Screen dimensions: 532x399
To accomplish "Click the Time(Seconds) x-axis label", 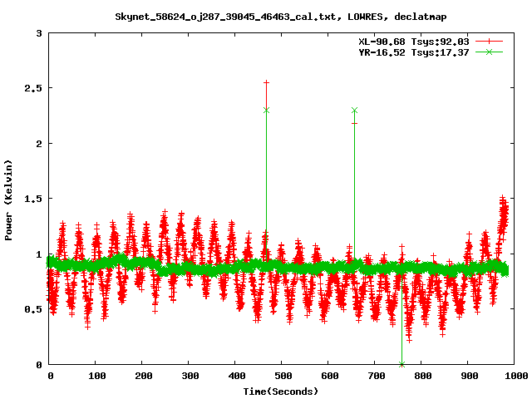I will point(281,392).
